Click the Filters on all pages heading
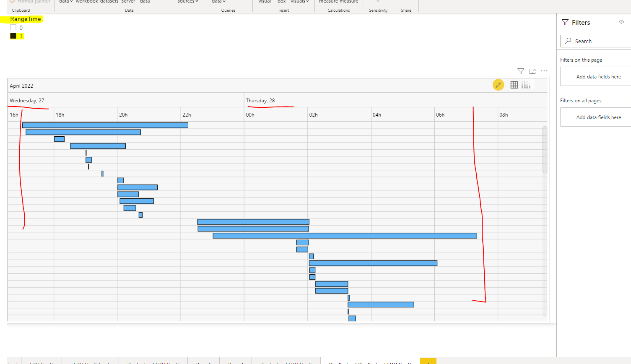The image size is (631, 364). click(581, 101)
